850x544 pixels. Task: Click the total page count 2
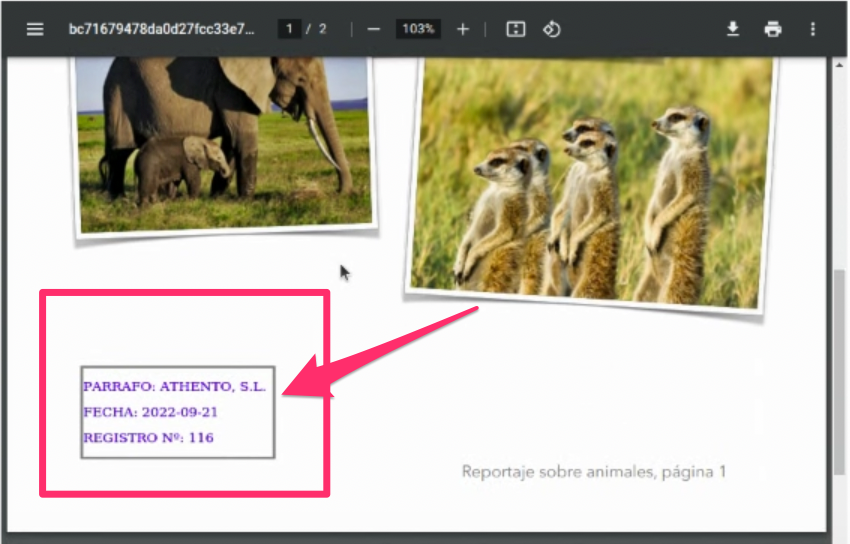point(322,29)
